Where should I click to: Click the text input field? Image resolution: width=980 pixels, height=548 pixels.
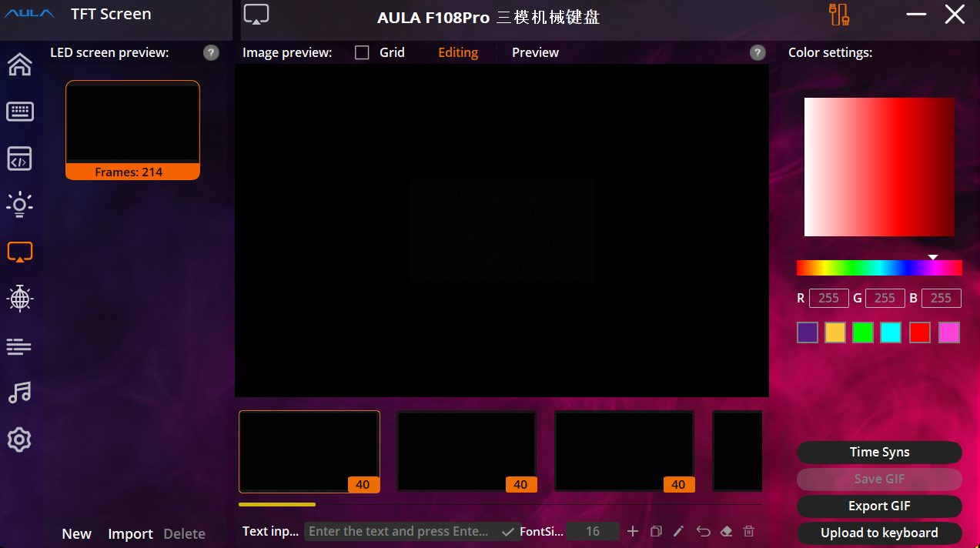coord(402,531)
